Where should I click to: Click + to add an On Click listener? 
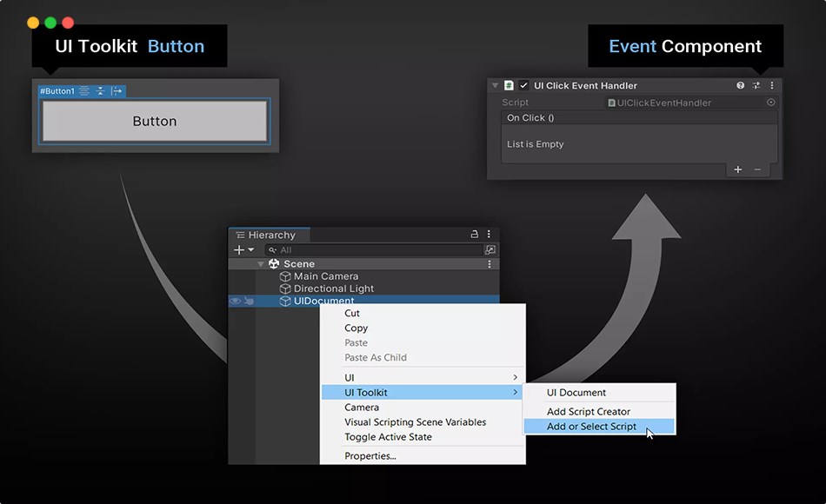pyautogui.click(x=738, y=169)
